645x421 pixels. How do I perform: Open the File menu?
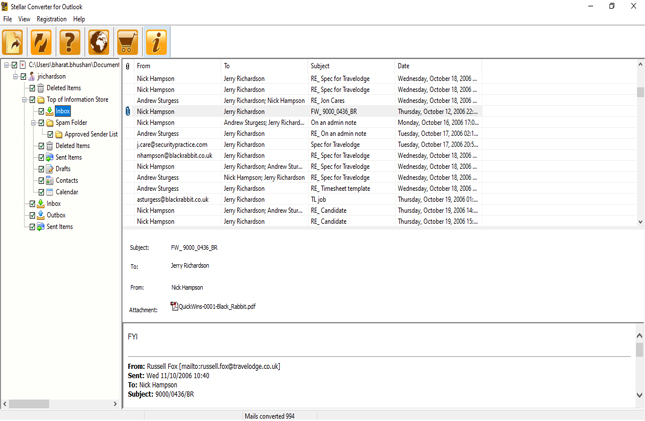(x=8, y=19)
